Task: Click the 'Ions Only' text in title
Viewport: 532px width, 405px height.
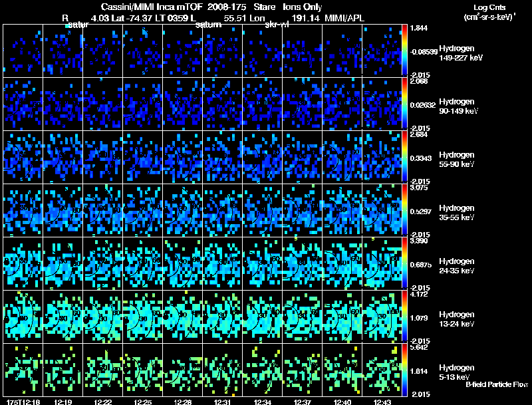Action: (x=303, y=7)
